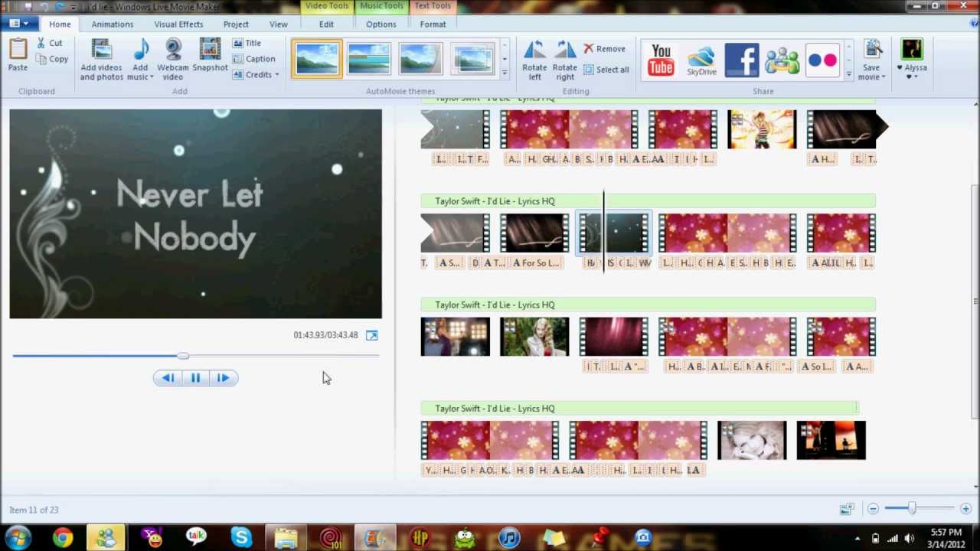The image size is (980, 551).
Task: Switch to Animations tab
Action: (113, 24)
